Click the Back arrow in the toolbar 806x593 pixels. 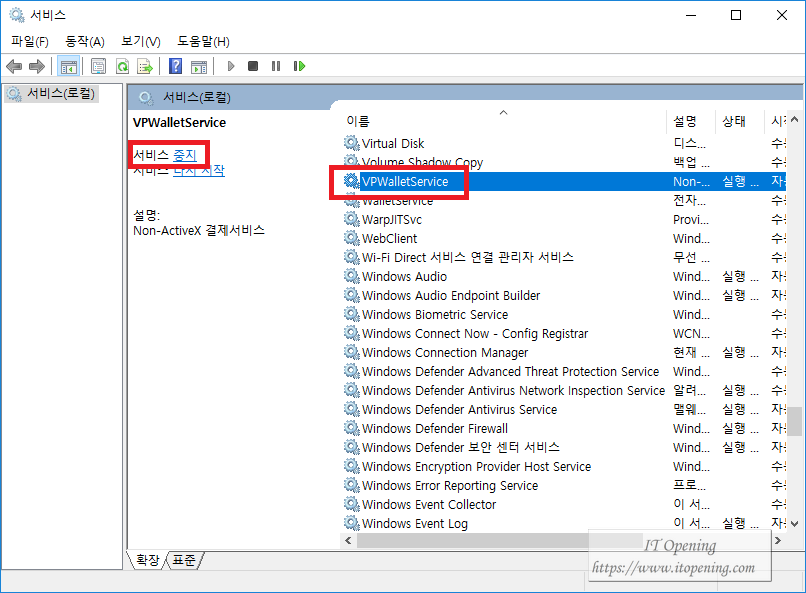click(x=14, y=66)
